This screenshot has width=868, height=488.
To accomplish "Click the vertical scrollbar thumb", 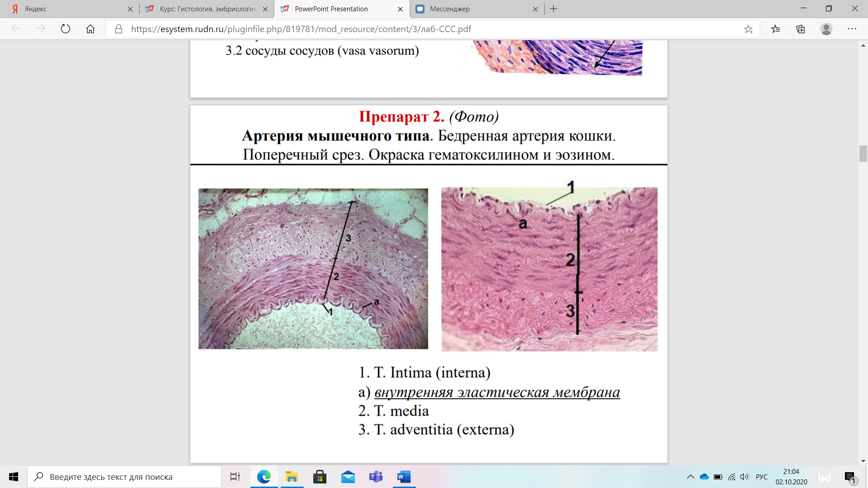I will pyautogui.click(x=863, y=154).
